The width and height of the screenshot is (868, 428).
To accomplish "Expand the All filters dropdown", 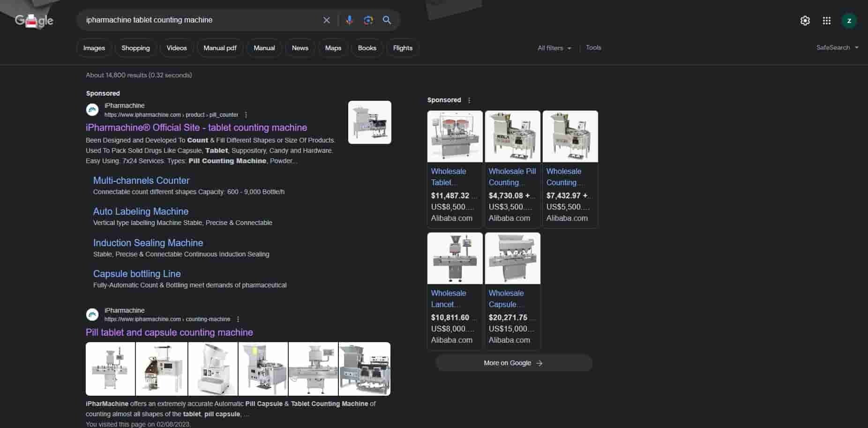I will [554, 48].
